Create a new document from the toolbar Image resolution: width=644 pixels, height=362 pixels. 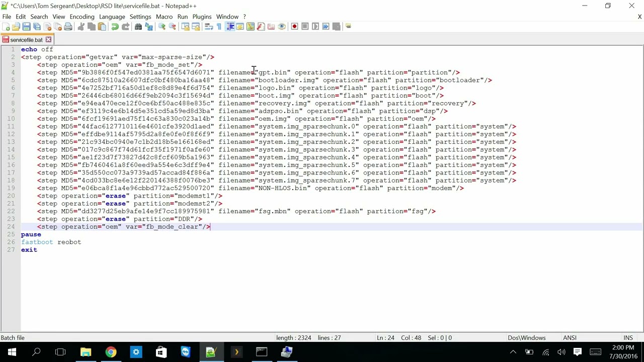6,27
